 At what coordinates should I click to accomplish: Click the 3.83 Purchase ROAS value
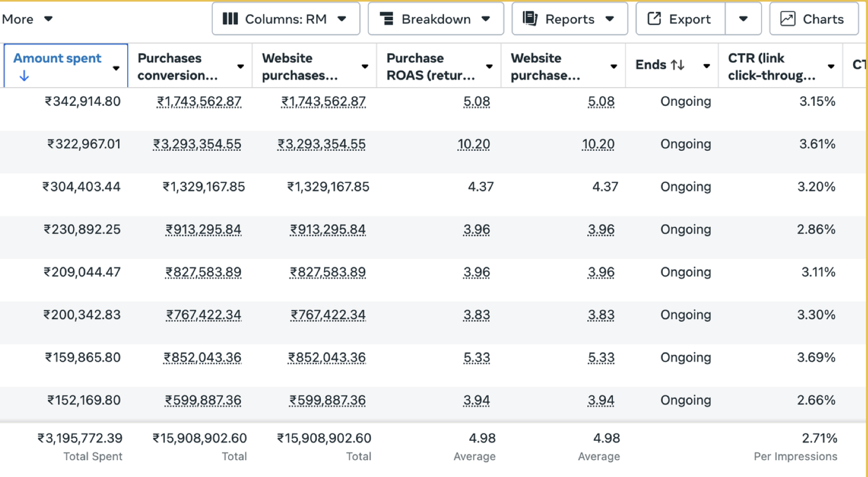pos(476,315)
